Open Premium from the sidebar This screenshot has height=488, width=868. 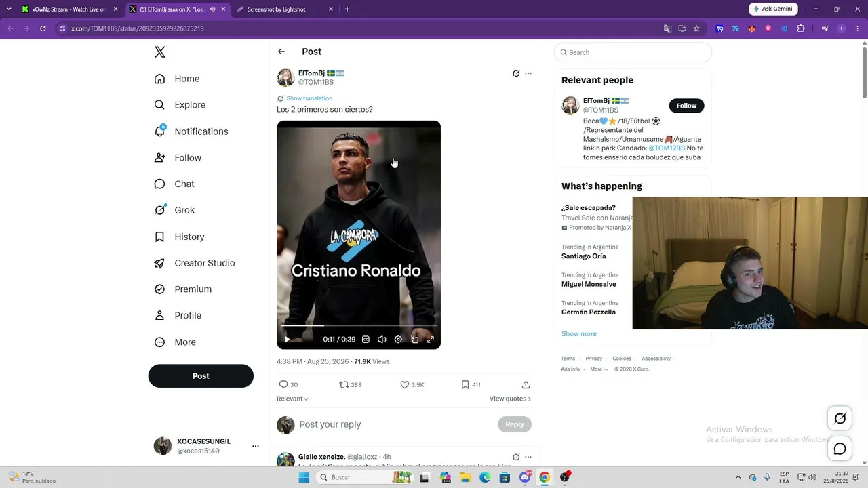point(183,289)
